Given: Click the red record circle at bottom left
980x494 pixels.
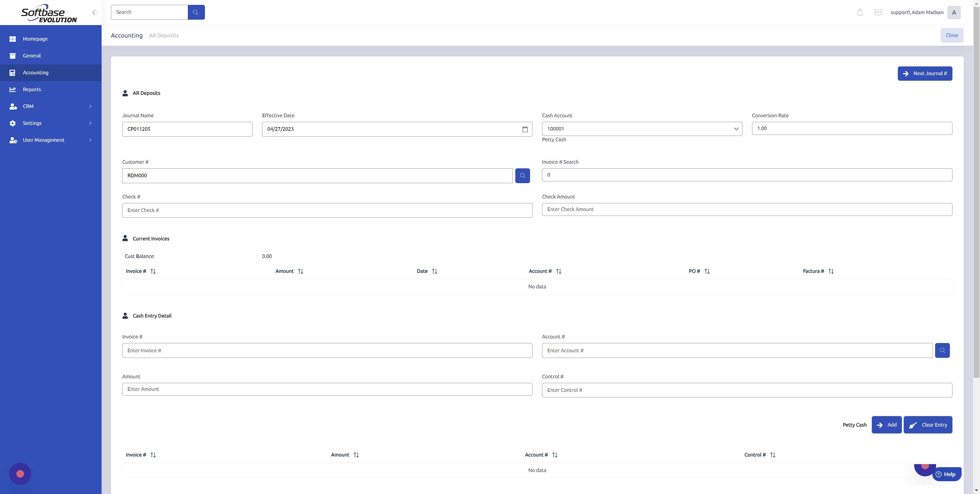Looking at the screenshot, I should 20,474.
